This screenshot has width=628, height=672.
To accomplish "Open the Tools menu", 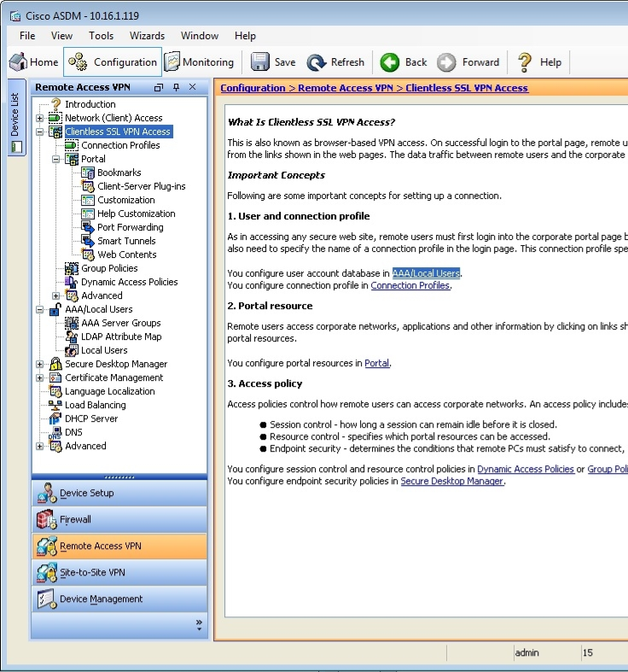I will click(x=101, y=36).
